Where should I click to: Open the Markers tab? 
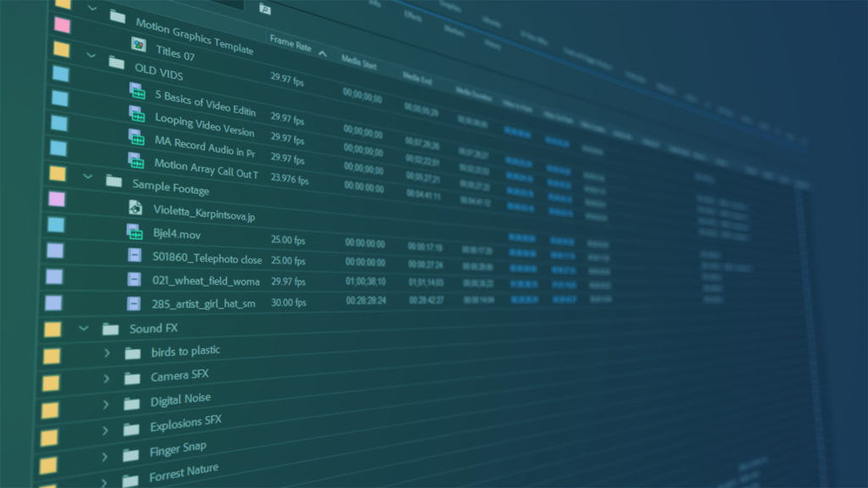454,30
